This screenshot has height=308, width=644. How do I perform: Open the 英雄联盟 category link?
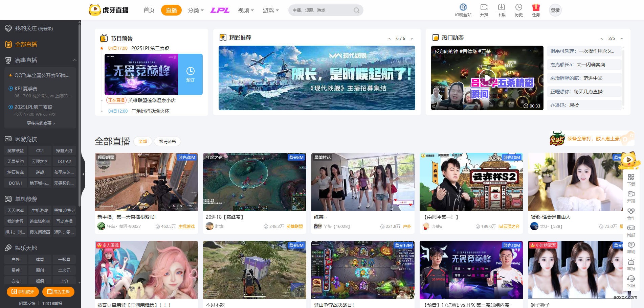[16, 151]
